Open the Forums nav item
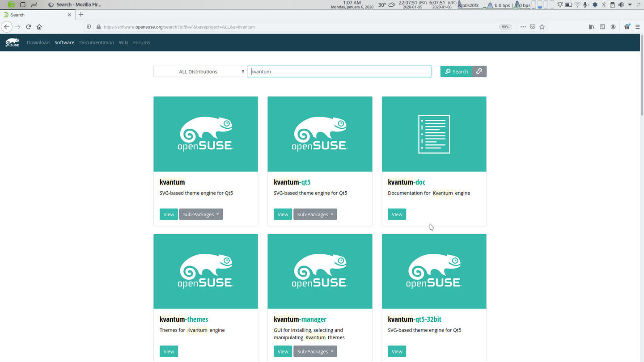This screenshot has width=644, height=362. (142, 42)
